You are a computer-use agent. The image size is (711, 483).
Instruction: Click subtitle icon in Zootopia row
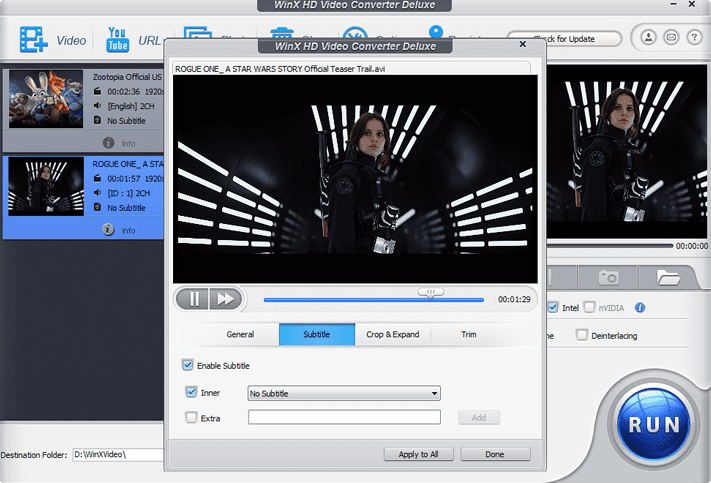pyautogui.click(x=97, y=120)
